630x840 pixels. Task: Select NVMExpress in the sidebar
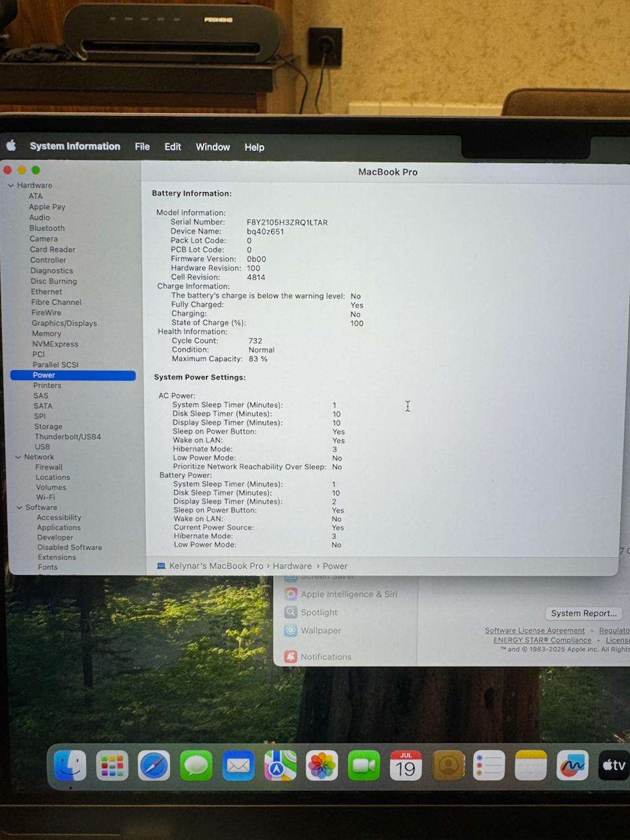click(55, 344)
